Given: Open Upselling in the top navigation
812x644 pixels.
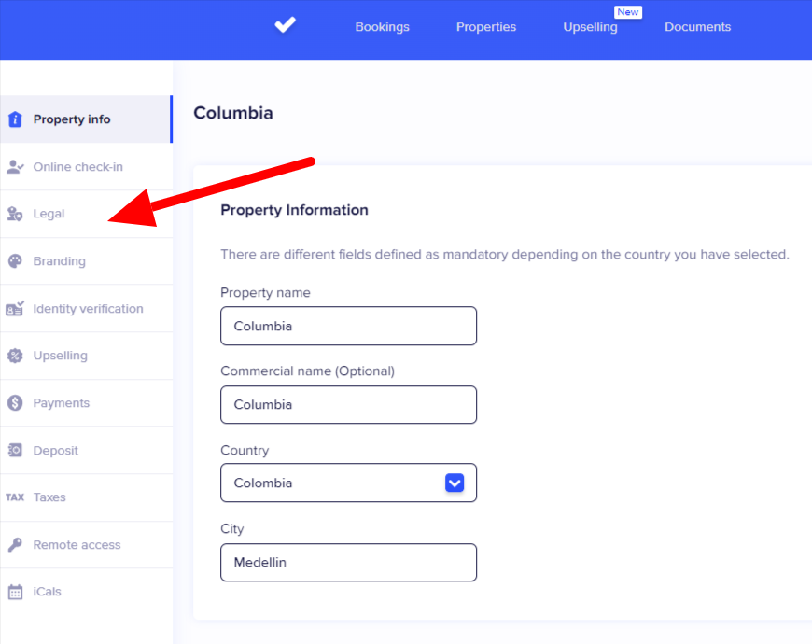Looking at the screenshot, I should pos(590,27).
